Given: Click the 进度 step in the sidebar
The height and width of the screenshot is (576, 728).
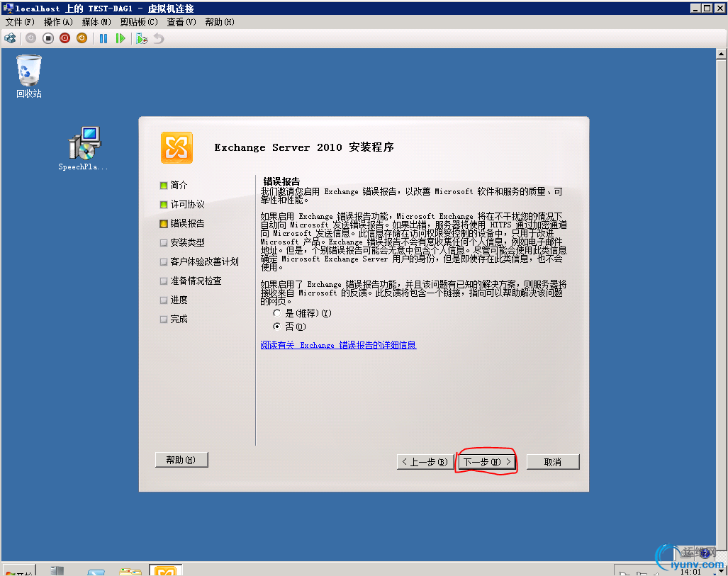Looking at the screenshot, I should [179, 300].
